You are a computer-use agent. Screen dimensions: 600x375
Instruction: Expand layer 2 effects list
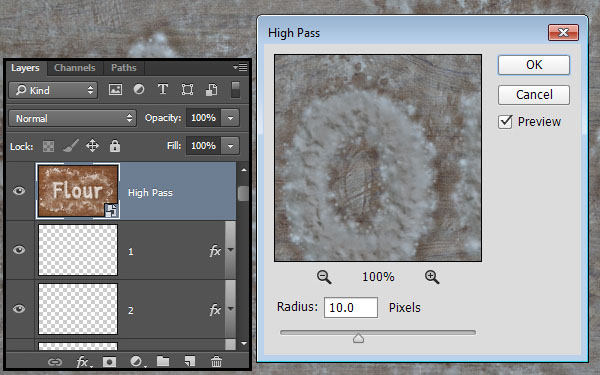click(230, 308)
